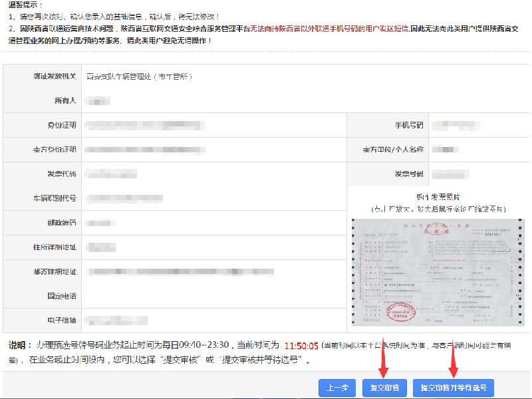Click the blurred ID number value
This screenshot has height=399, width=532.
click(x=145, y=125)
